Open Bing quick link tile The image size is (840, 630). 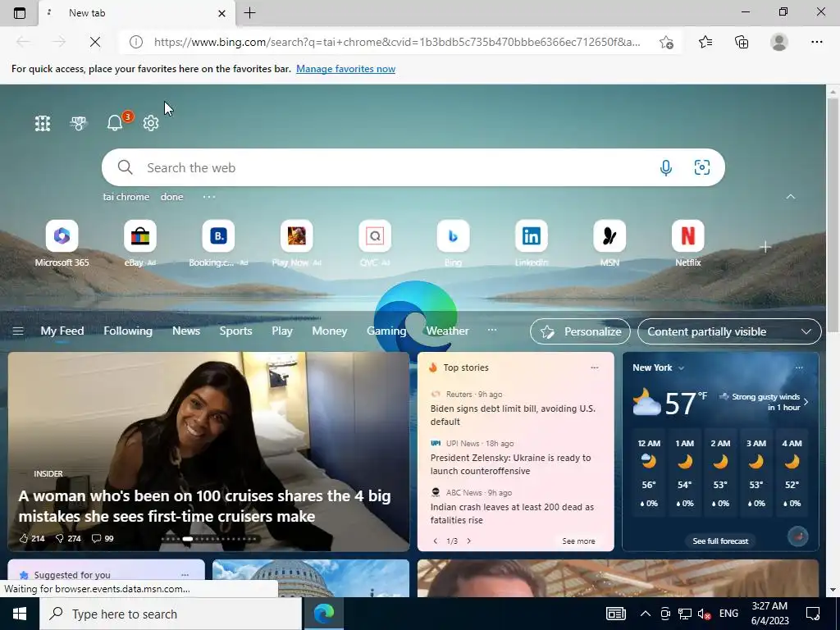[x=453, y=244]
